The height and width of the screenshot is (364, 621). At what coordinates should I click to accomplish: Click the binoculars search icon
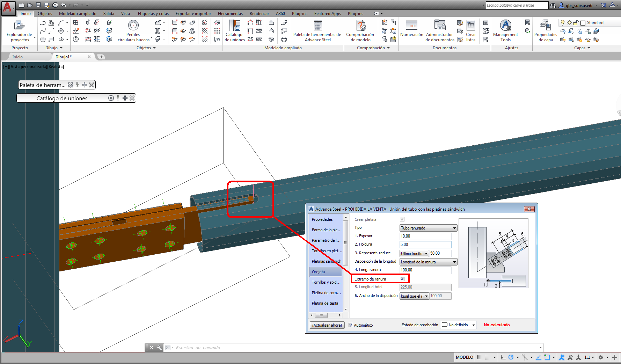click(553, 5)
